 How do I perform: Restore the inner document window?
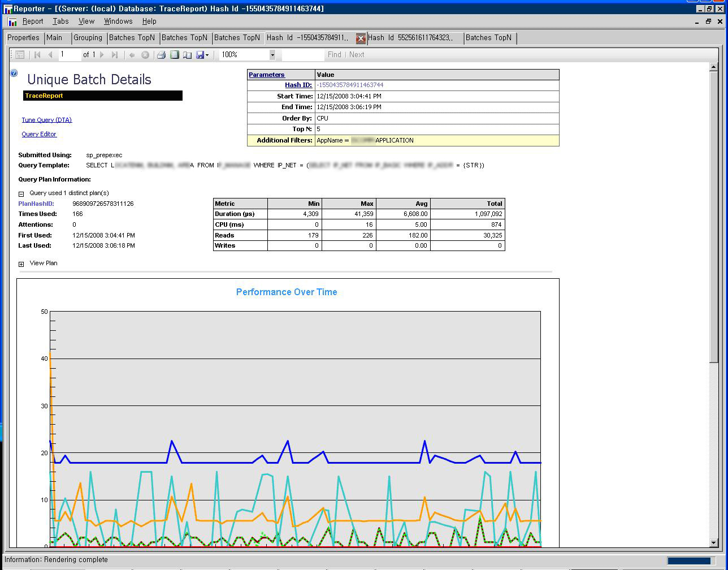pyautogui.click(x=708, y=21)
